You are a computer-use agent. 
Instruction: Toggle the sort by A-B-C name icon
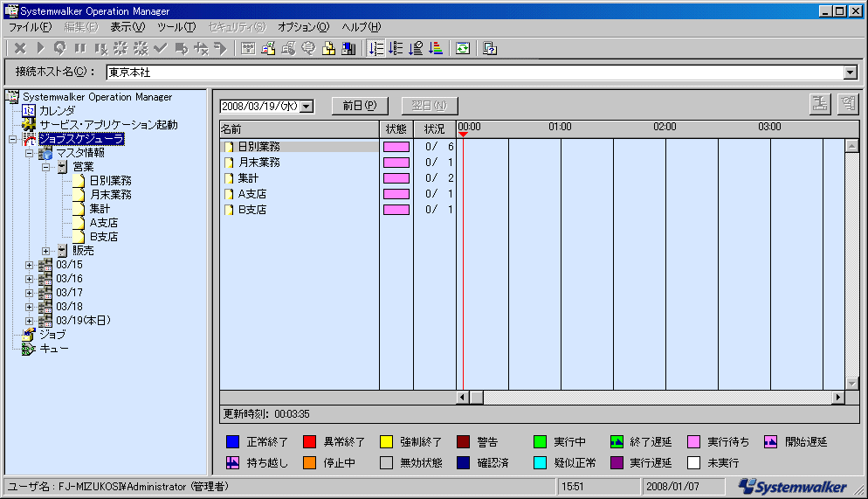396,49
